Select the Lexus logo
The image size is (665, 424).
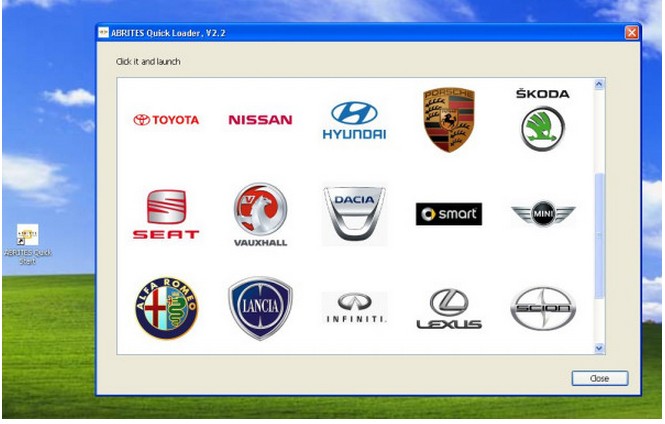click(449, 309)
